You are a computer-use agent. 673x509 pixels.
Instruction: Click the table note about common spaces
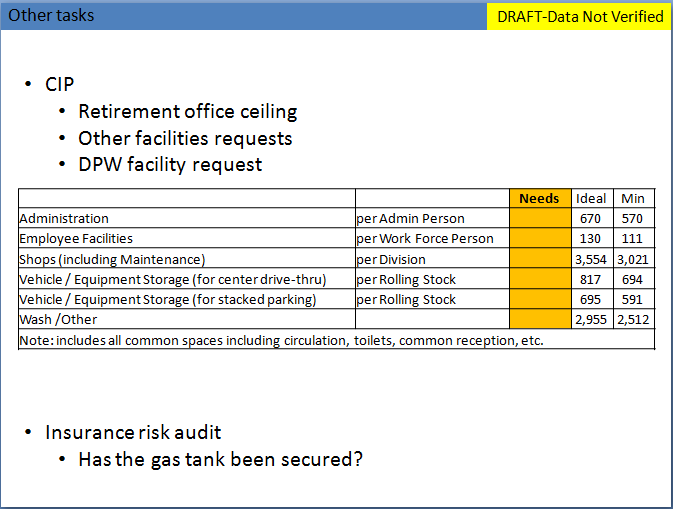[282, 340]
